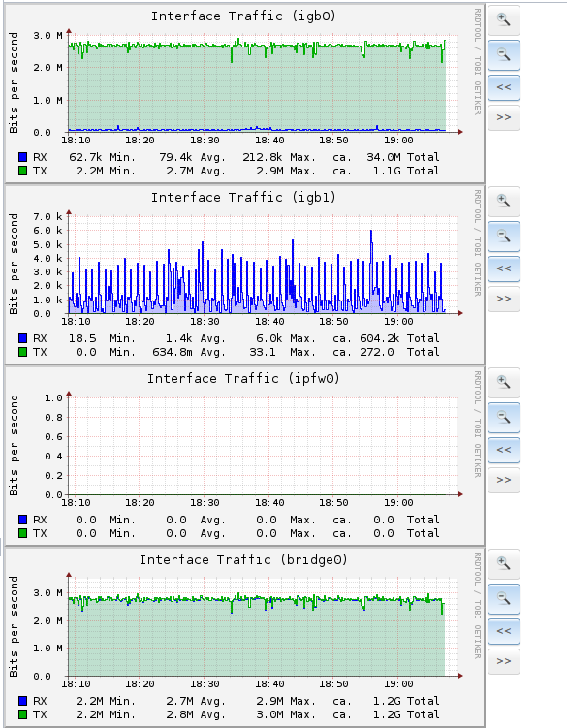Zoom in on the igb1 traffic graph
Image resolution: width=567 pixels, height=728 pixels.
tap(504, 201)
